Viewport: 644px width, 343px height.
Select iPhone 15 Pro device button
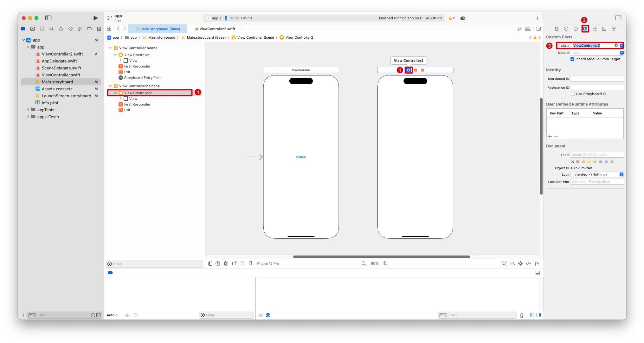pos(267,263)
